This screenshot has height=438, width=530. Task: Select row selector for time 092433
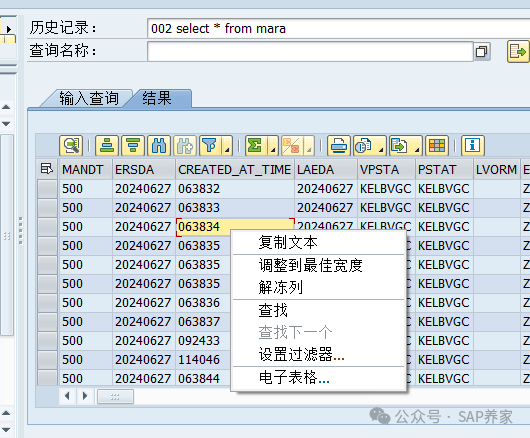click(47, 340)
